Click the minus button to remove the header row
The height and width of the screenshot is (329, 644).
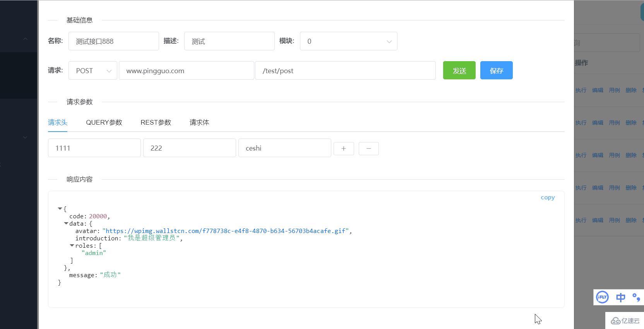click(x=368, y=149)
